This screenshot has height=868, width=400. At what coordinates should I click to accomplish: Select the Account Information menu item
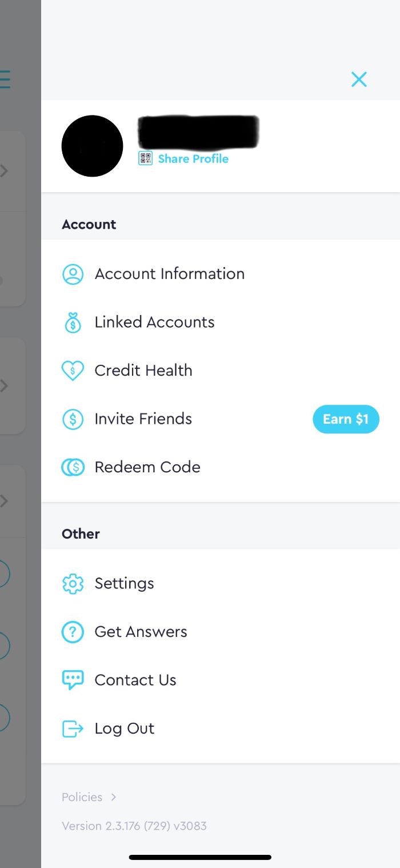[170, 274]
